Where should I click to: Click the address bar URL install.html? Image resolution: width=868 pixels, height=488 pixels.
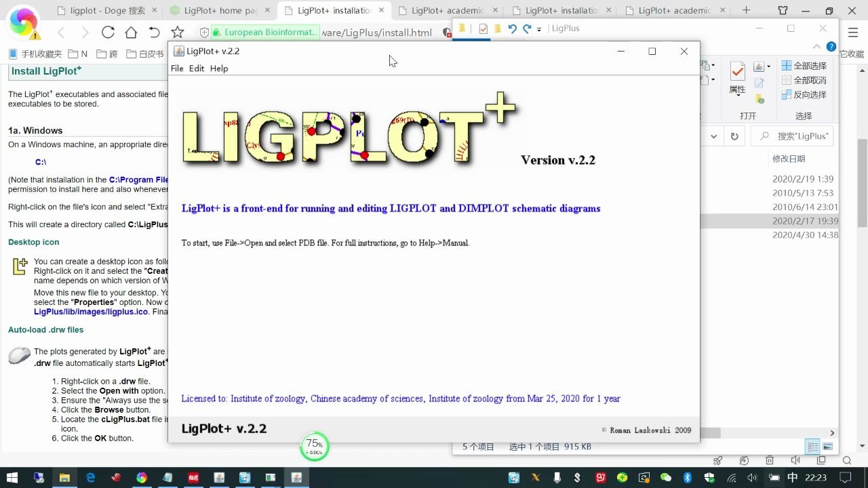click(x=376, y=33)
